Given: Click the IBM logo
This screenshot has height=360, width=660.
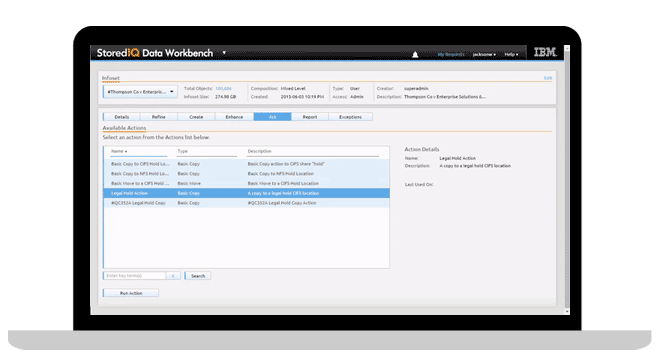Looking at the screenshot, I should coord(545,53).
